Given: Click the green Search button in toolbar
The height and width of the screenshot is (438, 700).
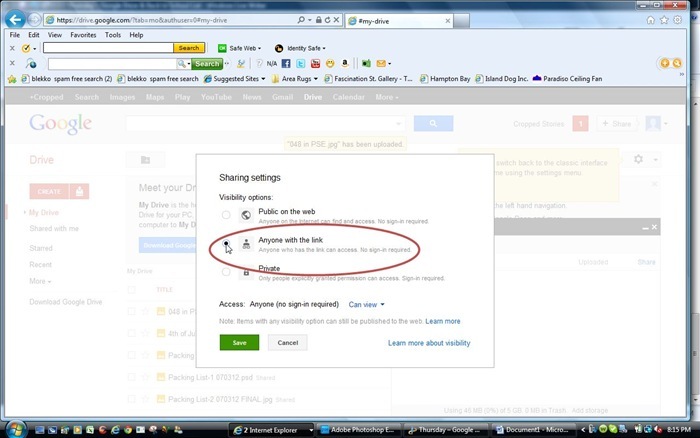Looking at the screenshot, I should pos(207,64).
